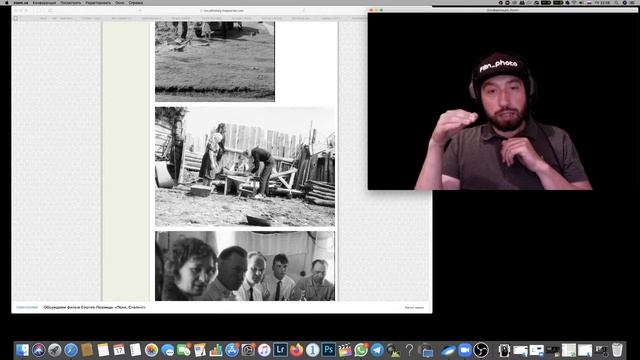Open Telegram from the dock

pos(377,350)
